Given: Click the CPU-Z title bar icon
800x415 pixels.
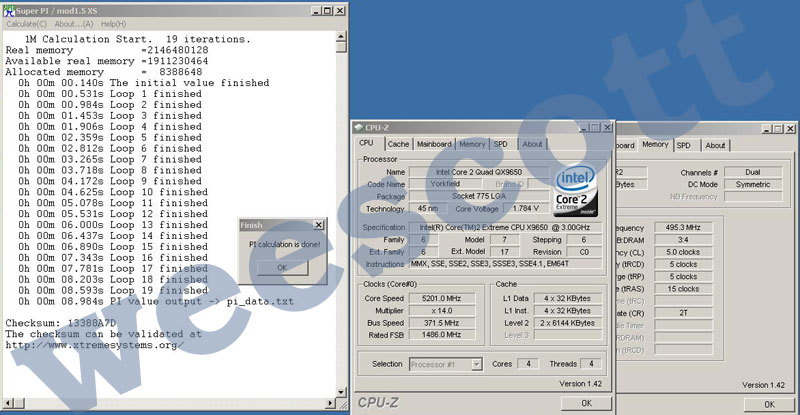Looking at the screenshot, I should coord(359,127).
